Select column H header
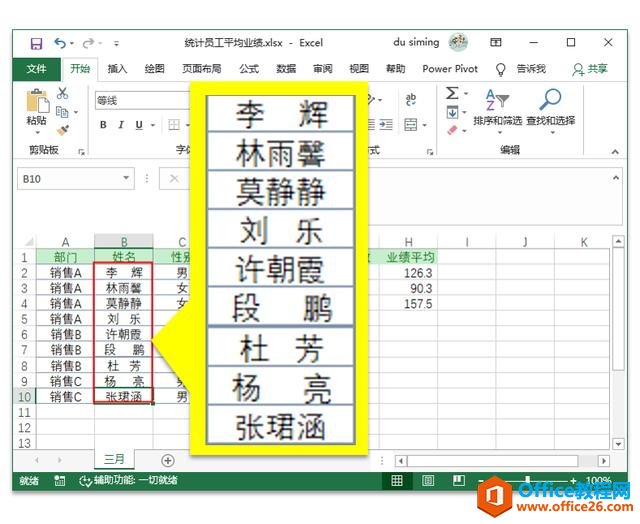 coord(408,242)
